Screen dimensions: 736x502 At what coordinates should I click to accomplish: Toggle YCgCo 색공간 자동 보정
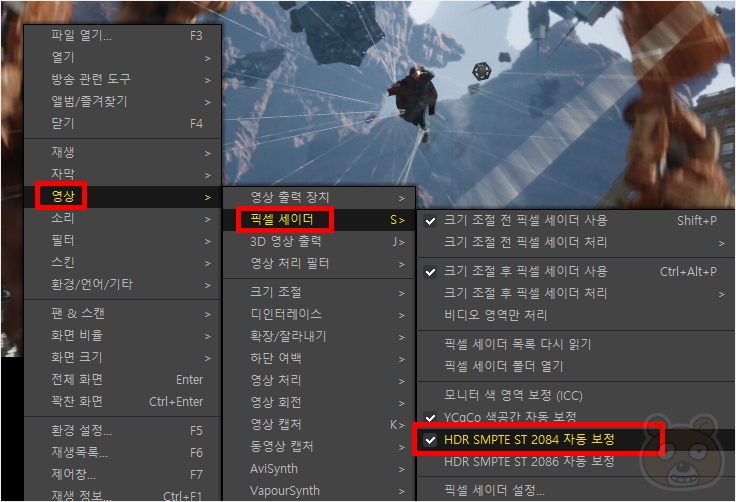(576, 417)
